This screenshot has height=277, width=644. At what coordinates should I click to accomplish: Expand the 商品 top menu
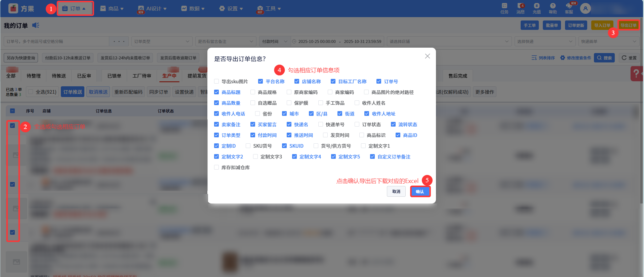click(x=112, y=8)
